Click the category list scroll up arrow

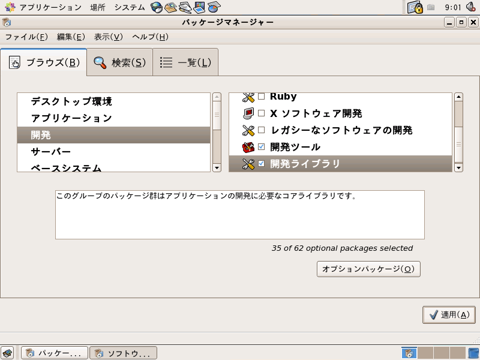point(217,97)
